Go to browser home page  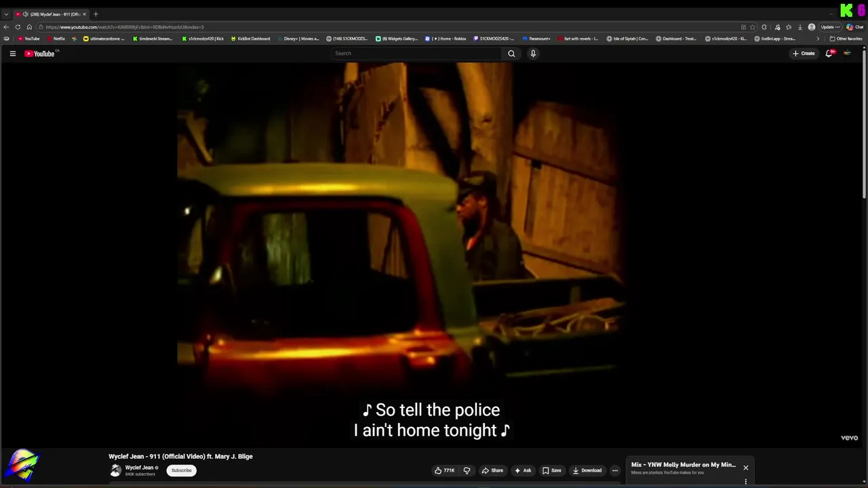coord(29,27)
